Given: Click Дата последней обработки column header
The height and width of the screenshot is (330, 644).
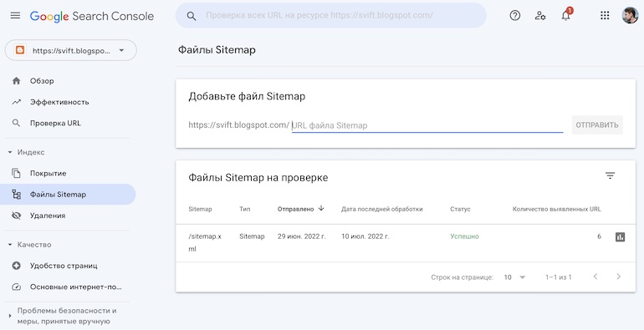Looking at the screenshot, I should pos(381,209).
